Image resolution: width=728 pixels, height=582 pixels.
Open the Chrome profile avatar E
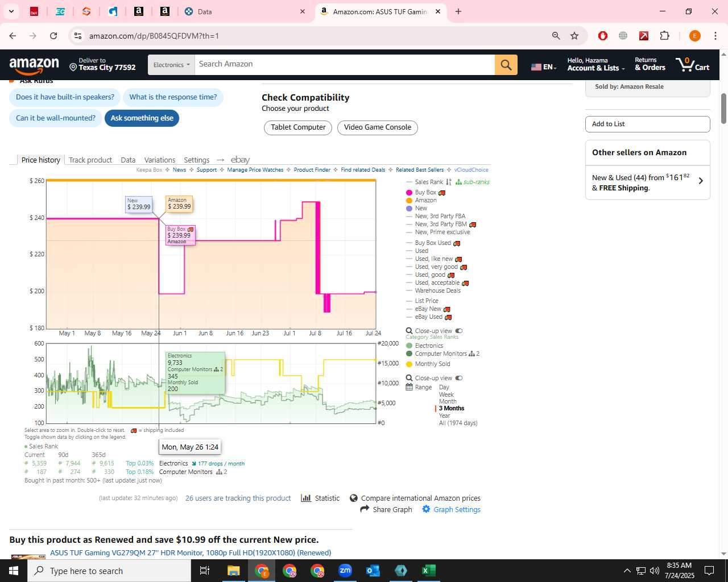coord(695,36)
